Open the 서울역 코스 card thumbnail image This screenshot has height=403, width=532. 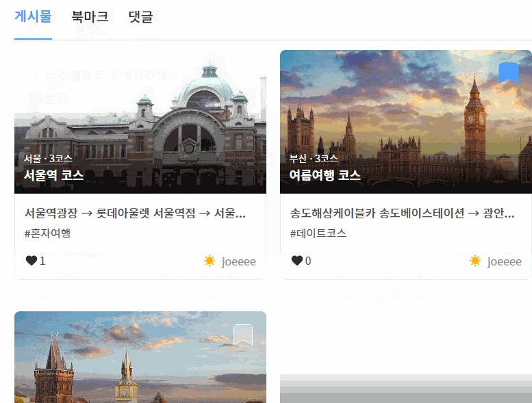click(x=140, y=122)
